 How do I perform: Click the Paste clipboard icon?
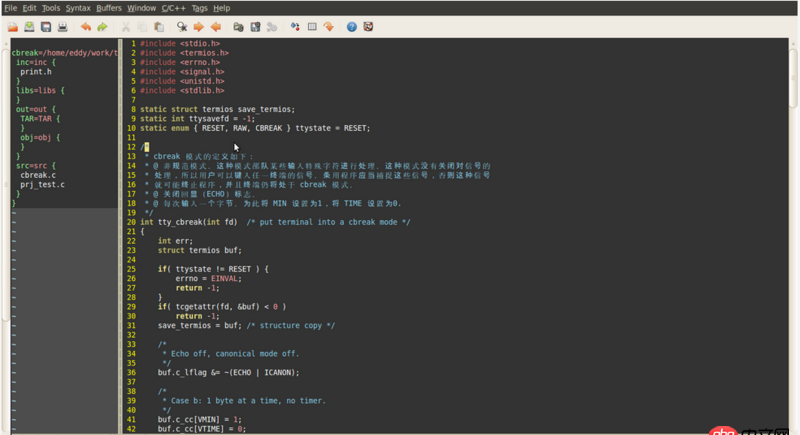159,27
